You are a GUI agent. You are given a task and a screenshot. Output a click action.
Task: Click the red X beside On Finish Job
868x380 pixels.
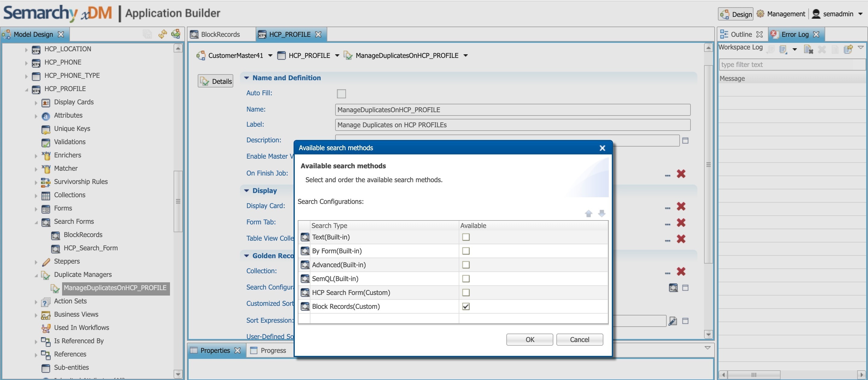(681, 174)
